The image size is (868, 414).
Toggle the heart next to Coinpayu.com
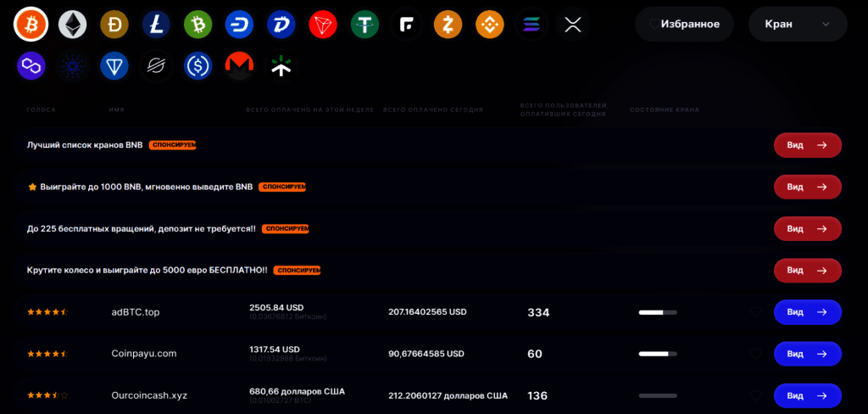(x=755, y=354)
